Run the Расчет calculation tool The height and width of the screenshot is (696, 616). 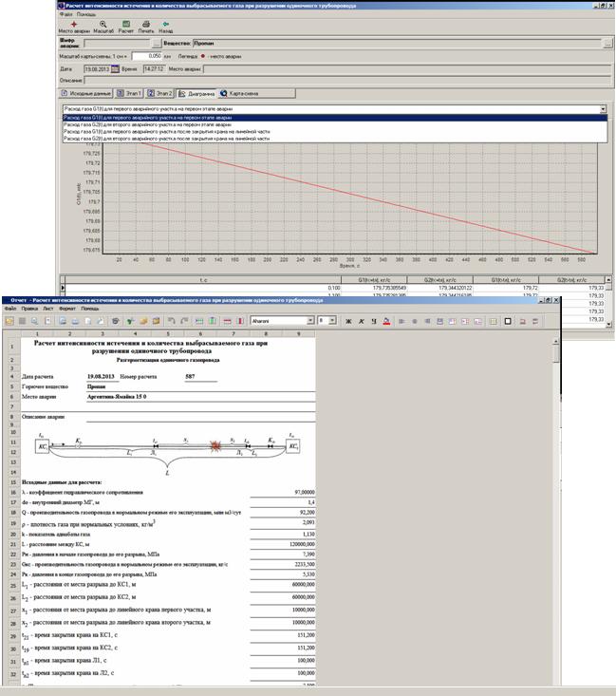124,26
